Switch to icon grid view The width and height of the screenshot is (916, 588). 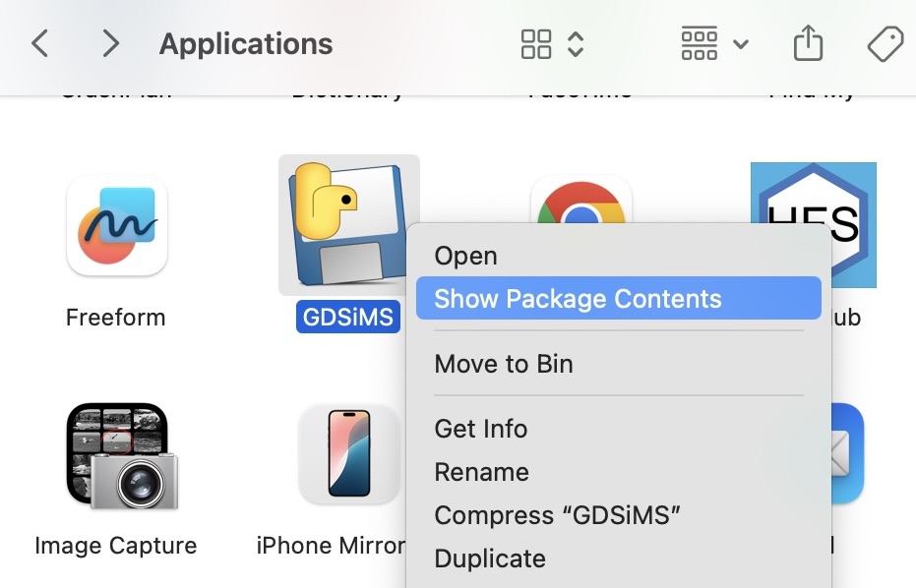535,44
